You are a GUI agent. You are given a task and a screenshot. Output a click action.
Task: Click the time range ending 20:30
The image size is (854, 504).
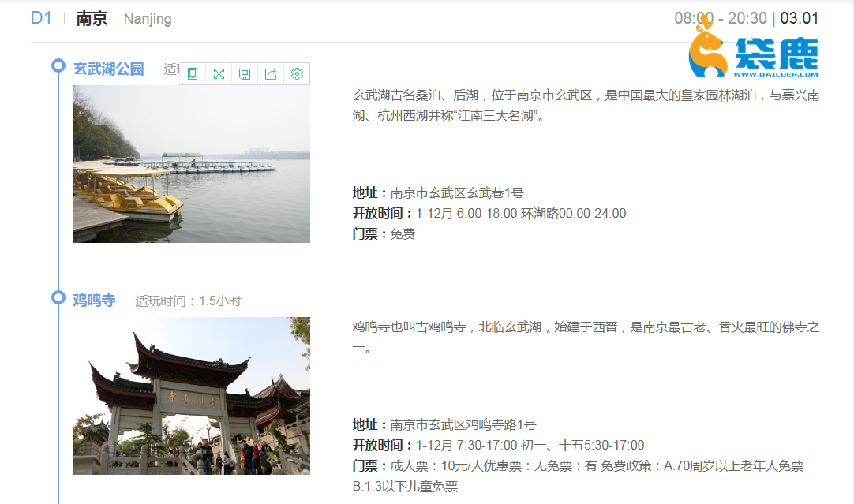(x=721, y=18)
